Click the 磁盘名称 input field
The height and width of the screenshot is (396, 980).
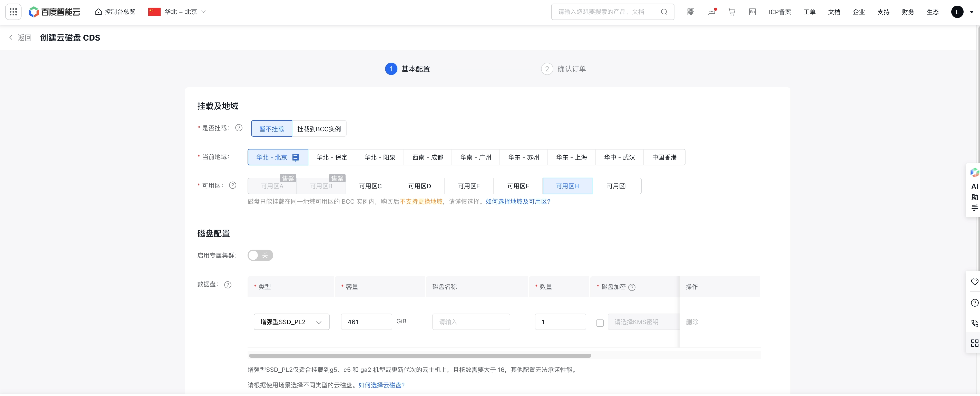pos(471,322)
